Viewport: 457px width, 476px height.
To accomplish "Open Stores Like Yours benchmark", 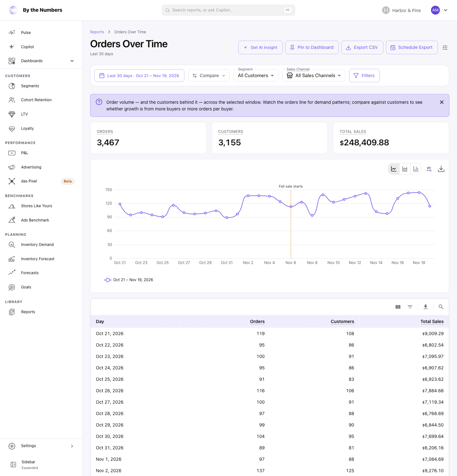I will pos(41,206).
